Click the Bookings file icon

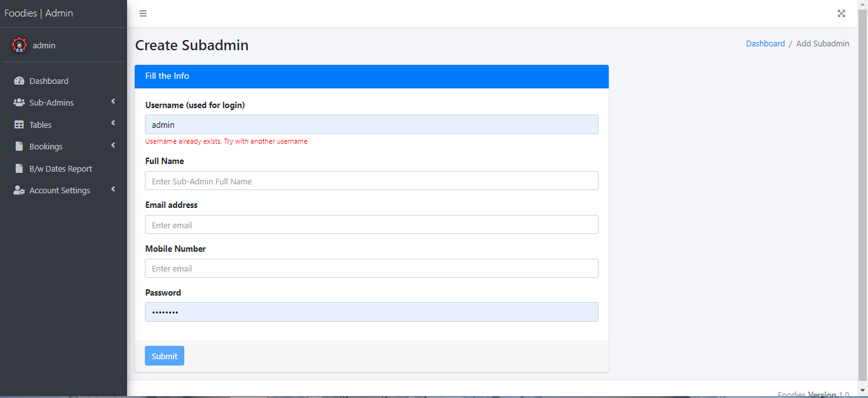pos(19,146)
